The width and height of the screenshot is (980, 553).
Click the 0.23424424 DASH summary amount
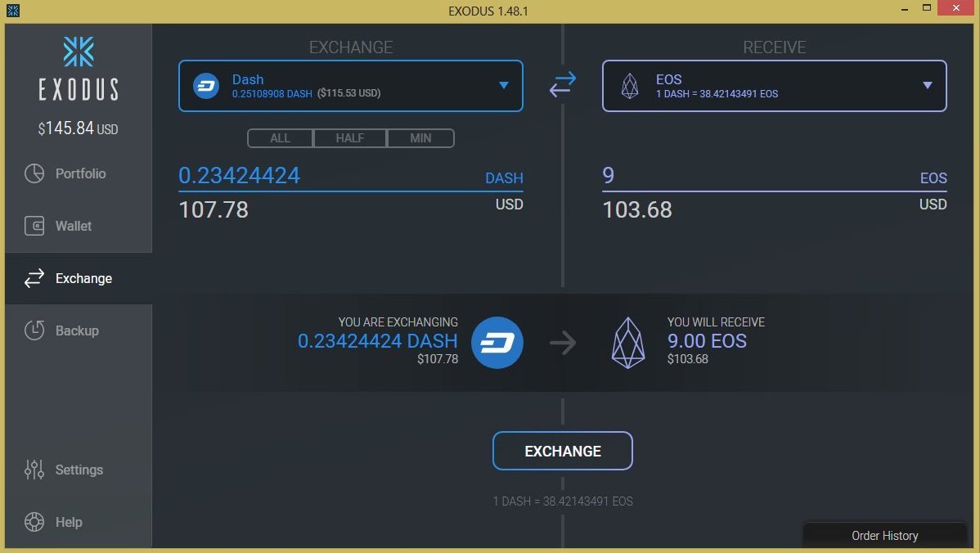377,340
